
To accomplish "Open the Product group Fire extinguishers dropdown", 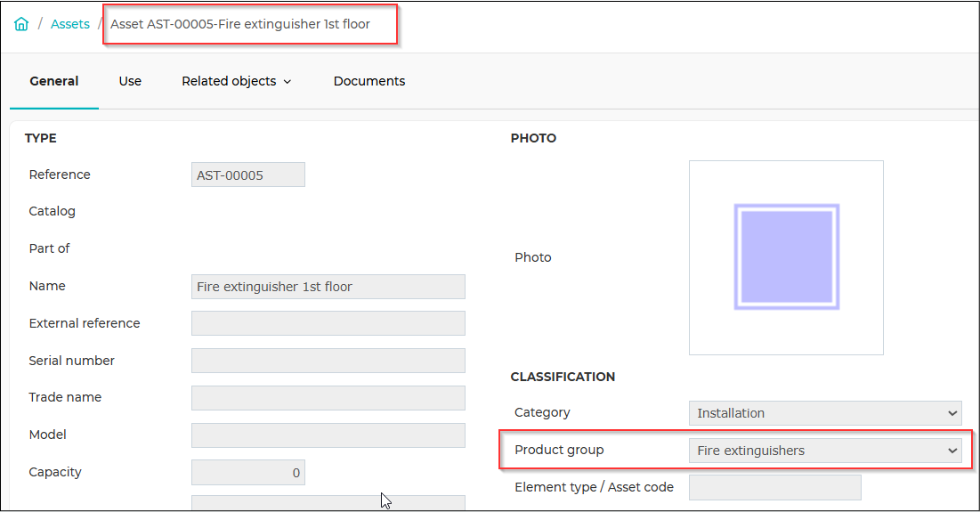I will point(825,450).
